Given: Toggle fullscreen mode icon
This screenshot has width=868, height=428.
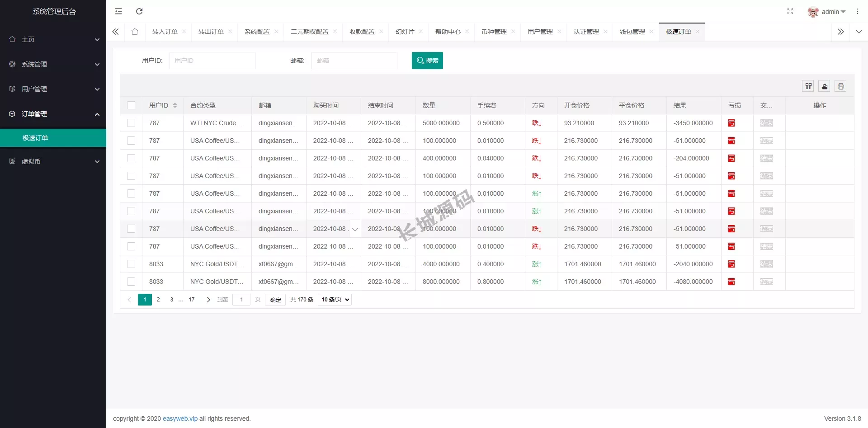Looking at the screenshot, I should tap(790, 11).
